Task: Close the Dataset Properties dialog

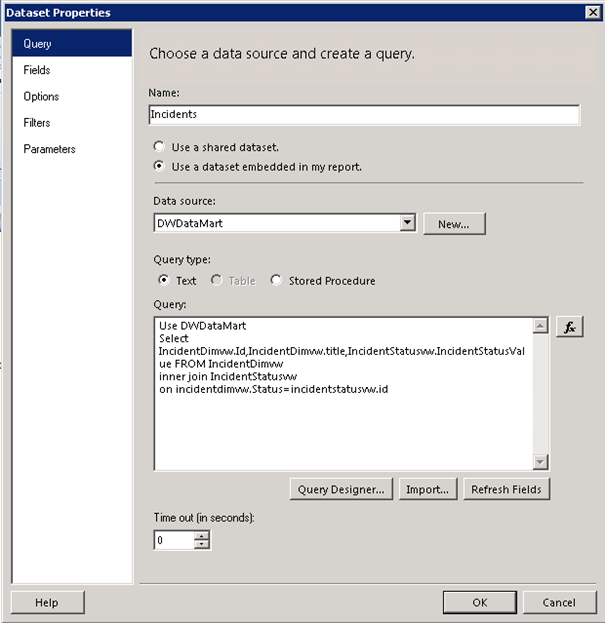Action: [x=591, y=12]
